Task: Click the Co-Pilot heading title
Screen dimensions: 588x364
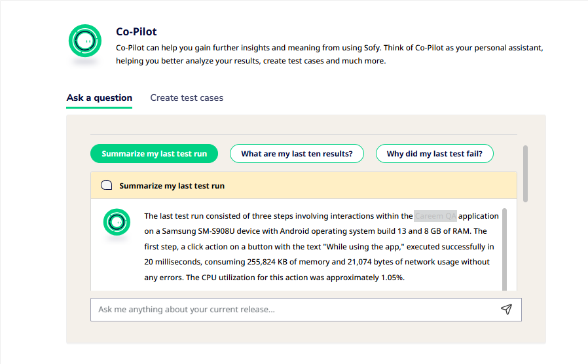Action: click(136, 31)
